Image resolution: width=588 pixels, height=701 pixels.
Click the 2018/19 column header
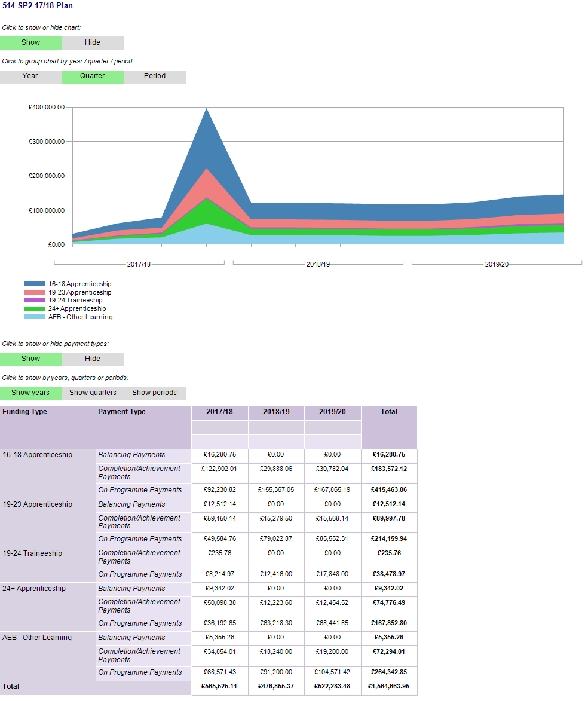pos(275,412)
